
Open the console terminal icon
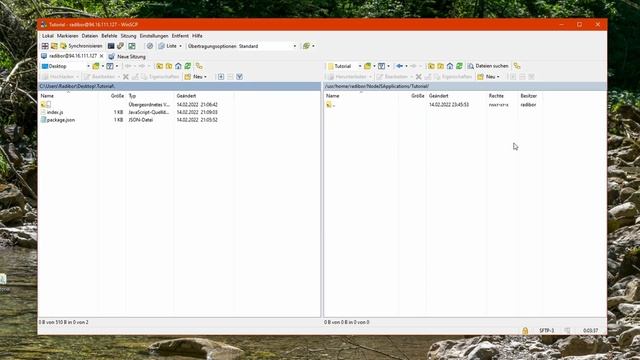[111, 46]
